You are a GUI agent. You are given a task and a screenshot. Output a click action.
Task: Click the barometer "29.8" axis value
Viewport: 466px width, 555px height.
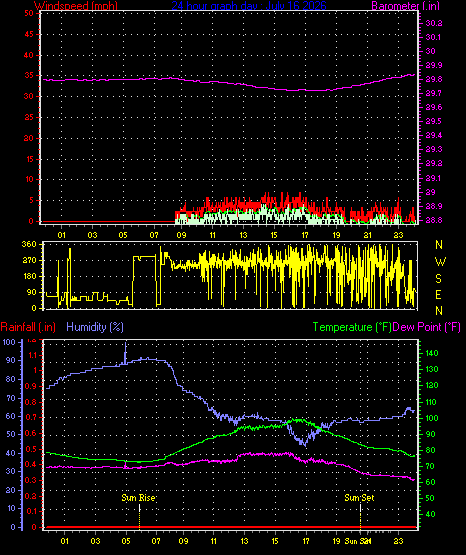pos(433,79)
